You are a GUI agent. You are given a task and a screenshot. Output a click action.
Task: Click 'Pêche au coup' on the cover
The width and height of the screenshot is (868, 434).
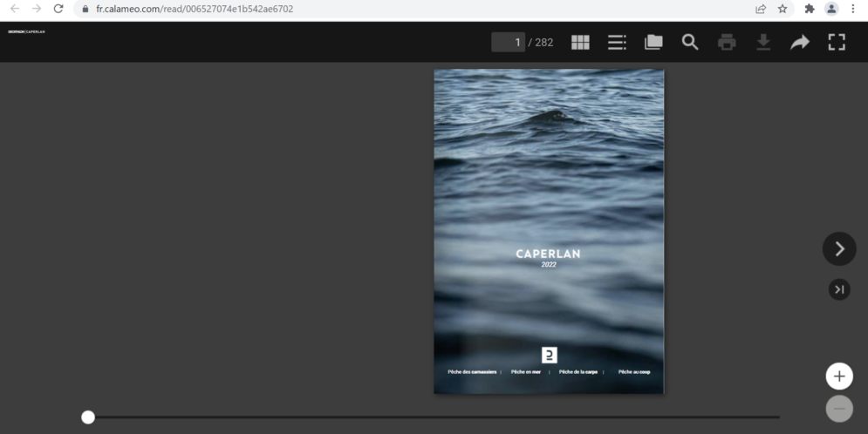point(634,372)
